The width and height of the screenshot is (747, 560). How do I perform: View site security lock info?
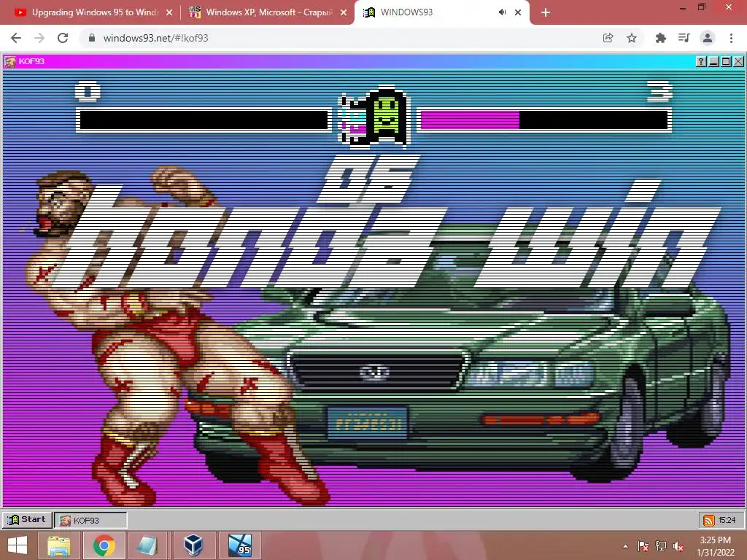point(92,38)
